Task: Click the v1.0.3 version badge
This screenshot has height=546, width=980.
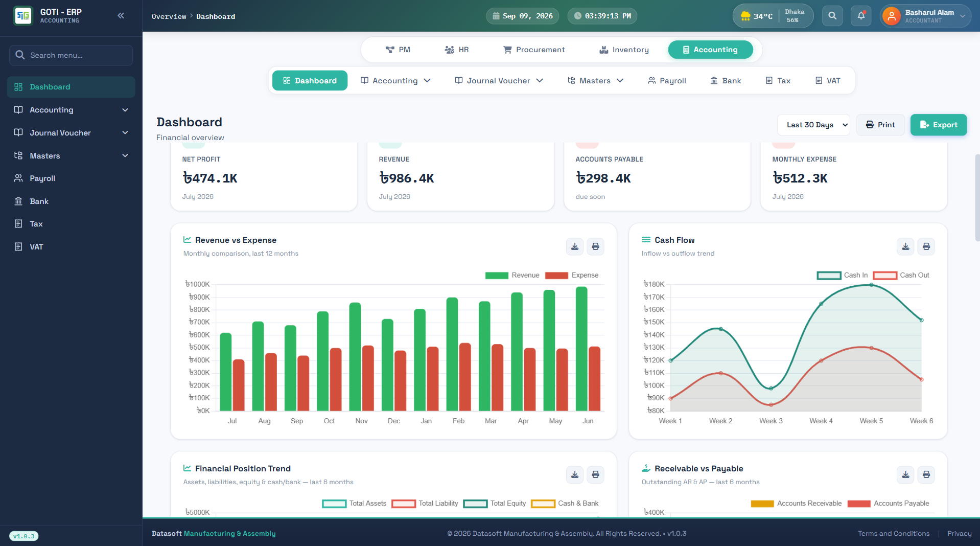Action: [24, 536]
